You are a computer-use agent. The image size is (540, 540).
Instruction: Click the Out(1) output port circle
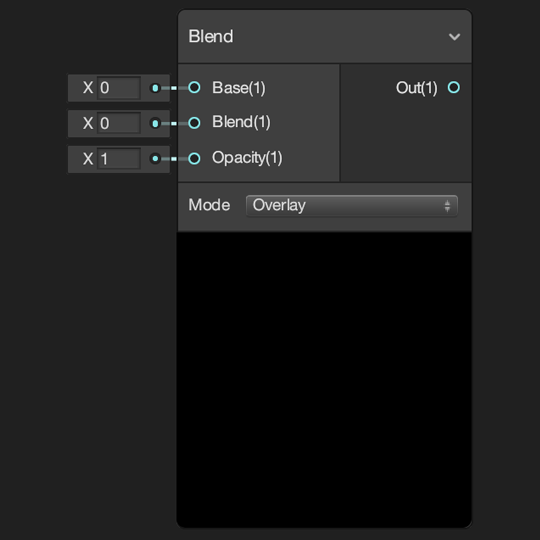coord(454,87)
